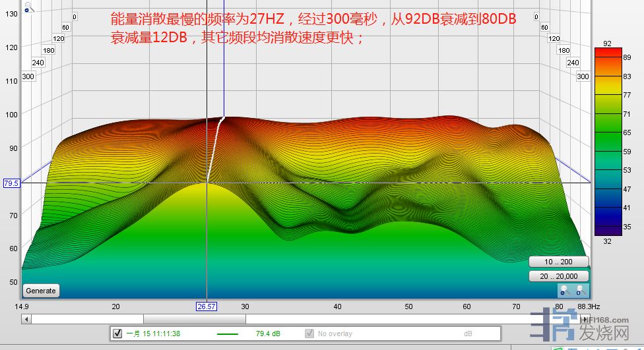Screen dimensions: 644x350
Task: Click the top-left vertical zoom out magnifier
Action: [27, 8]
